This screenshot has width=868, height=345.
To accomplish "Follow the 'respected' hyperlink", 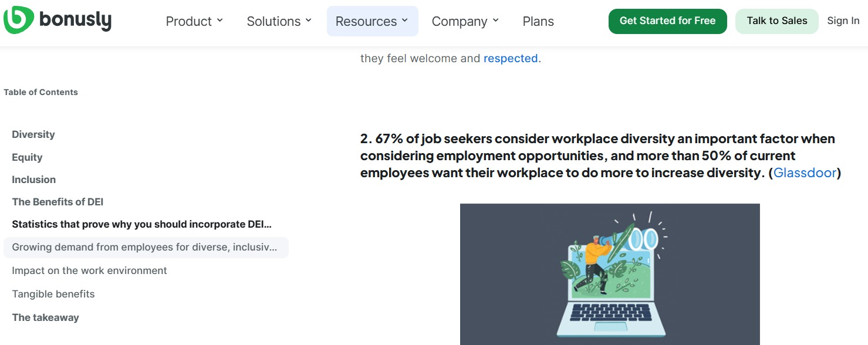I will coord(511,59).
